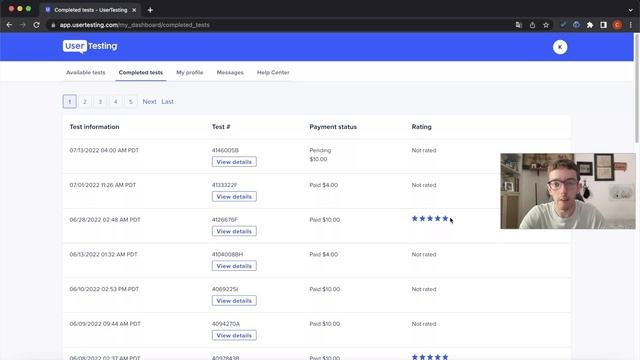Click the $10.00 amount under Pending
640x360 pixels.
click(318, 159)
